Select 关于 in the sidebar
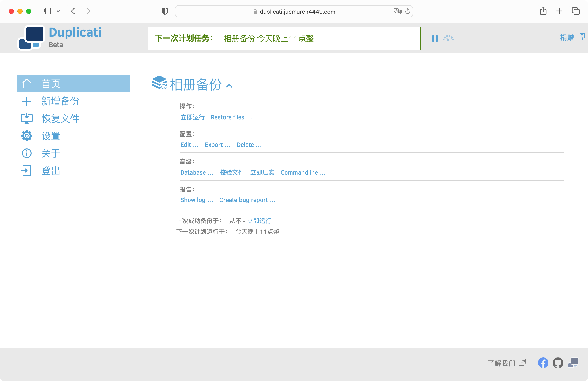 (51, 153)
